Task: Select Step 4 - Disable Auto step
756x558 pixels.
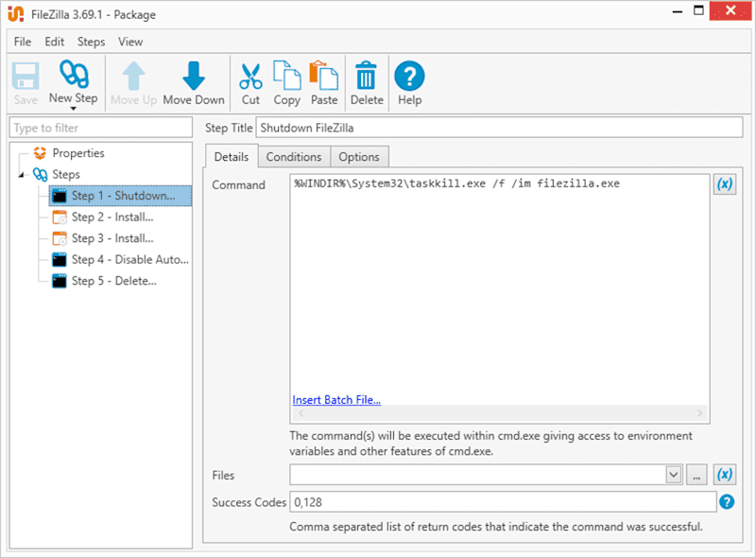Action: point(130,260)
